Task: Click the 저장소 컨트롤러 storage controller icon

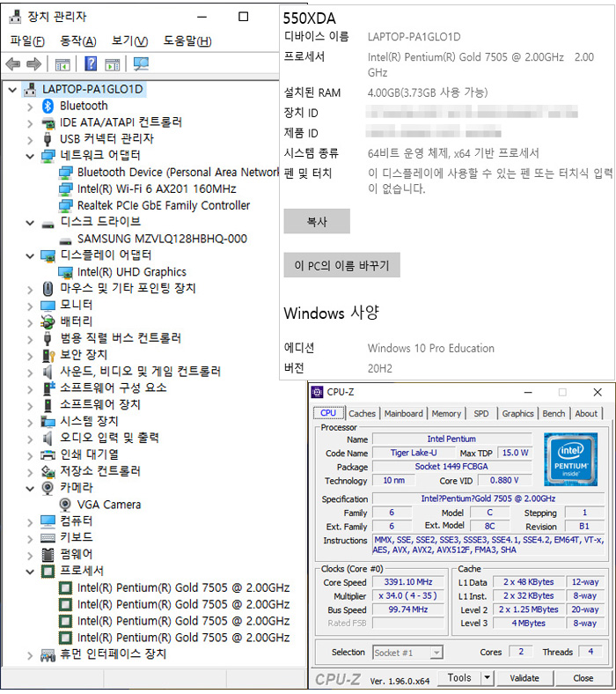Action: 48,471
